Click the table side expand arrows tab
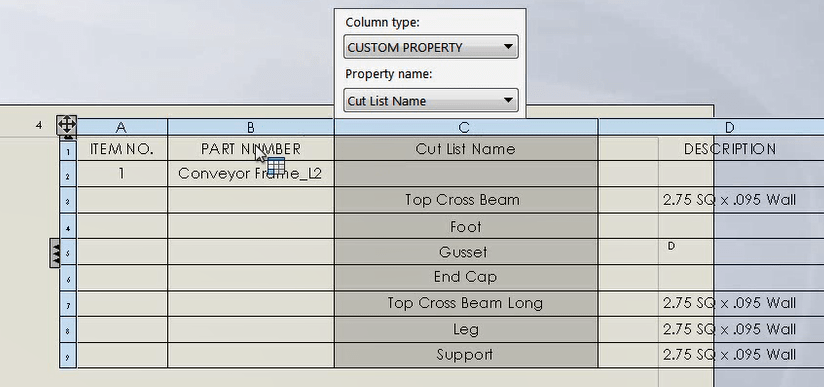 pos(55,253)
